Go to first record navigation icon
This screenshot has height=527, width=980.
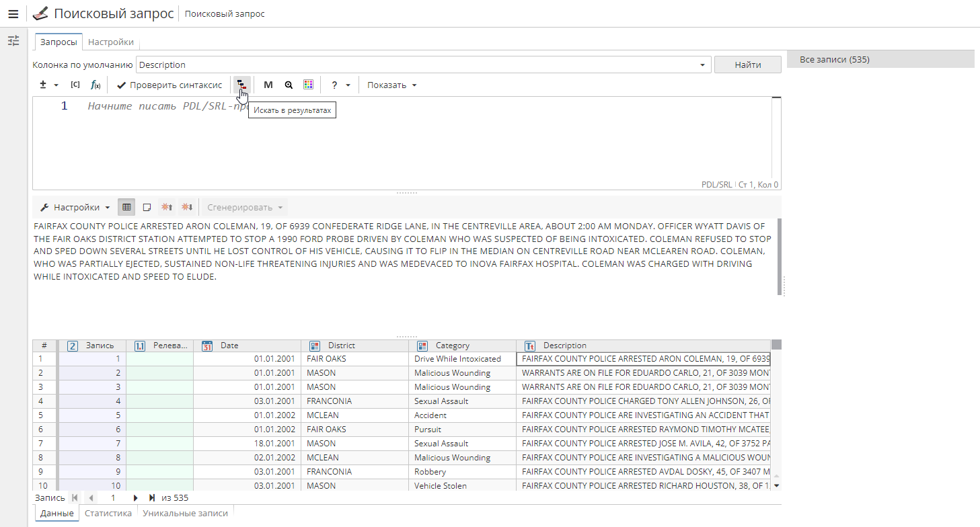point(74,498)
